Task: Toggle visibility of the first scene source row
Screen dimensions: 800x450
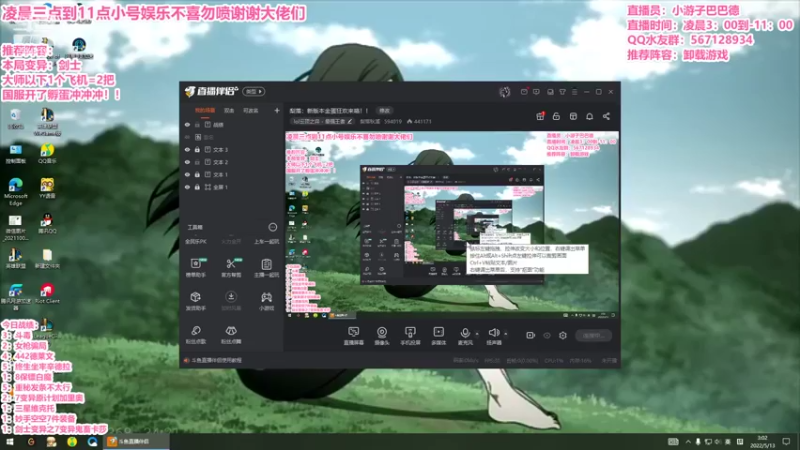Action: [x=187, y=124]
